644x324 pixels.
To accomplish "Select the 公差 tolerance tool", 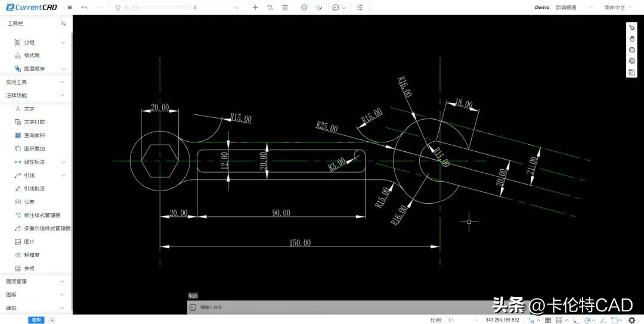I will [x=29, y=202].
